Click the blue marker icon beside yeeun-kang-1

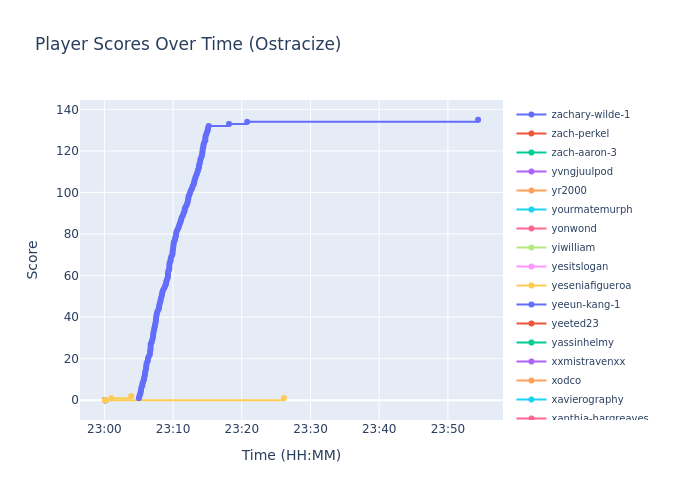tap(531, 305)
